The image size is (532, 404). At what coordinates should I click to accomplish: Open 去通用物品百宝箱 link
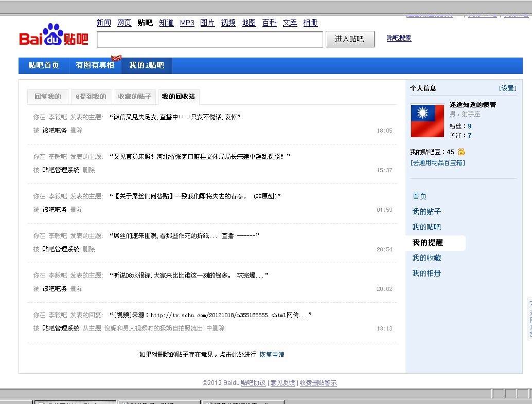point(438,163)
